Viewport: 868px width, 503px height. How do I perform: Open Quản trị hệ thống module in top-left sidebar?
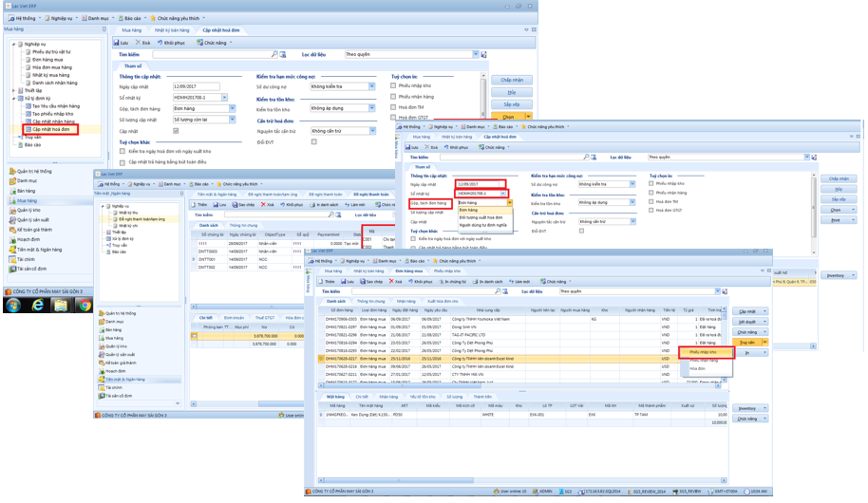pyautogui.click(x=31, y=172)
